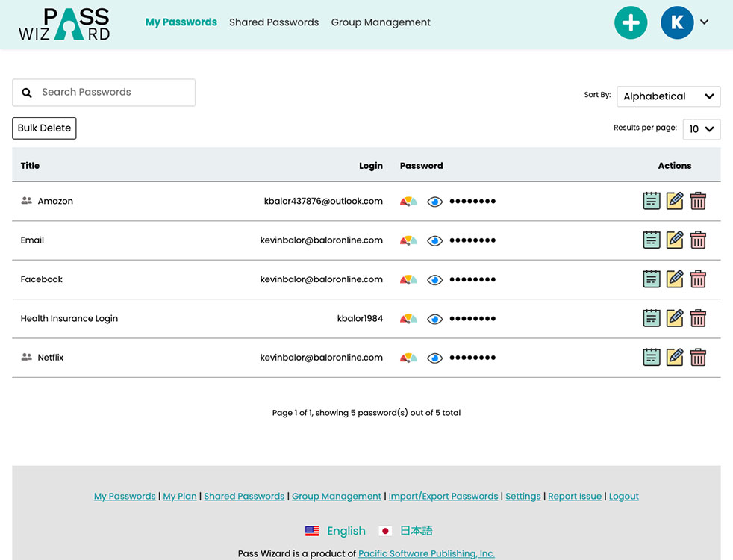Edit the Amazon password entry
The image size is (733, 560).
point(675,201)
